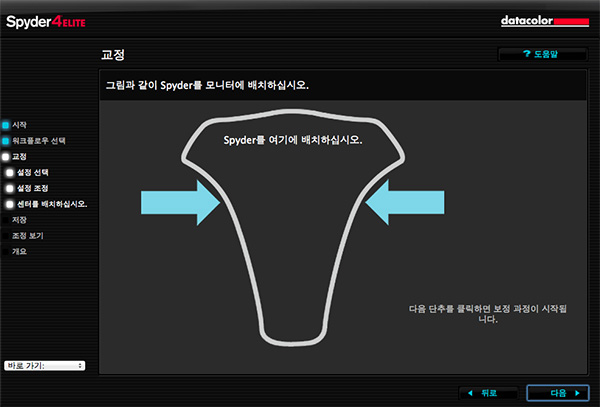This screenshot has width=600, height=407.
Task: Click the white indicator beside 교정
Action: pyautogui.click(x=5, y=157)
